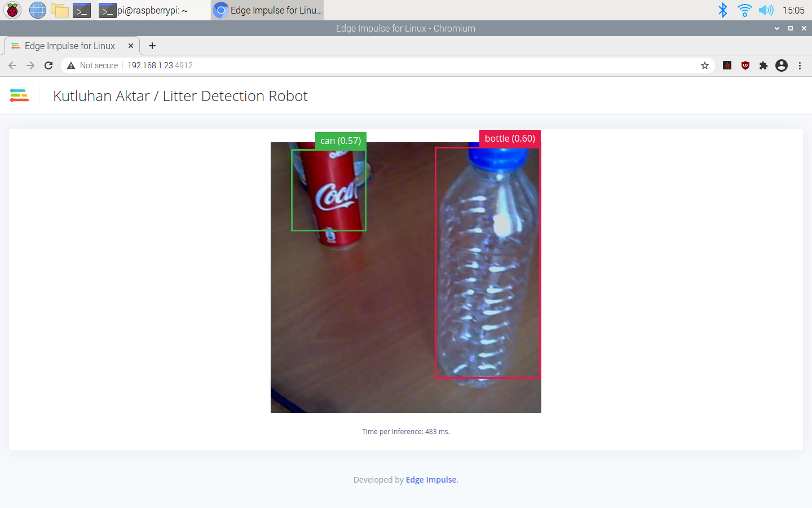This screenshot has height=508, width=812.
Task: Switch to Edge Impulse for Linux Chromium in the taskbar
Action: pos(267,10)
